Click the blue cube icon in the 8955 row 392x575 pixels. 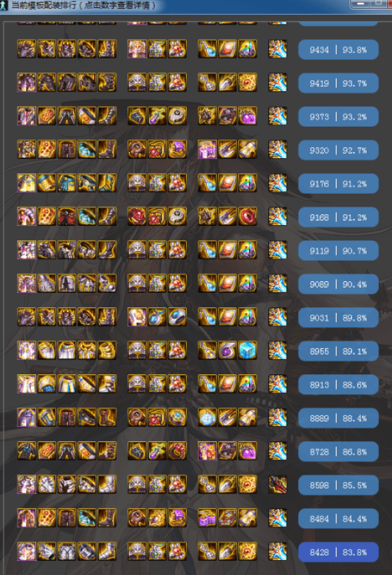(x=247, y=350)
